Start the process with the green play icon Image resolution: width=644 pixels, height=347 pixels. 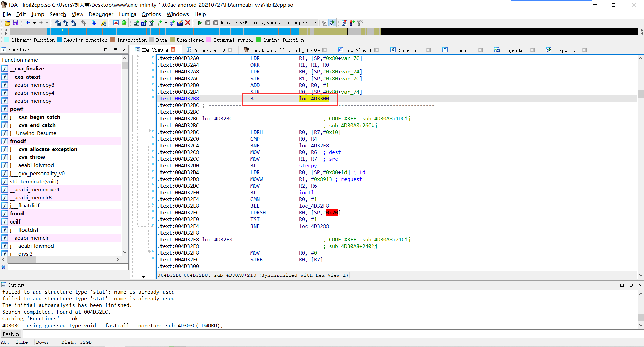[200, 22]
